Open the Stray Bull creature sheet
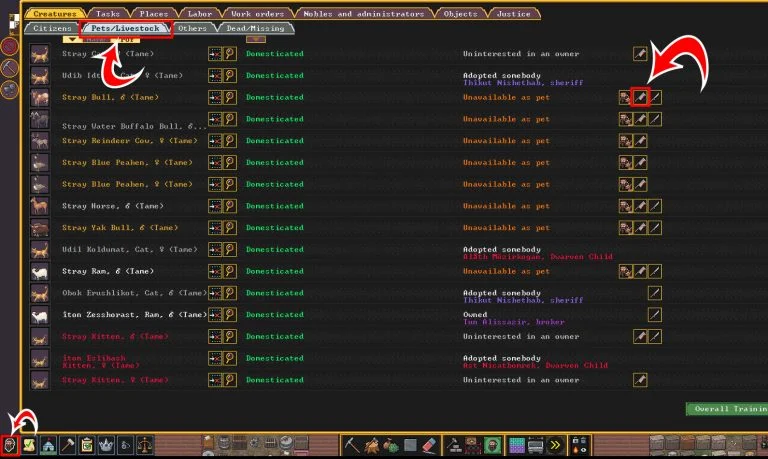 pos(230,97)
